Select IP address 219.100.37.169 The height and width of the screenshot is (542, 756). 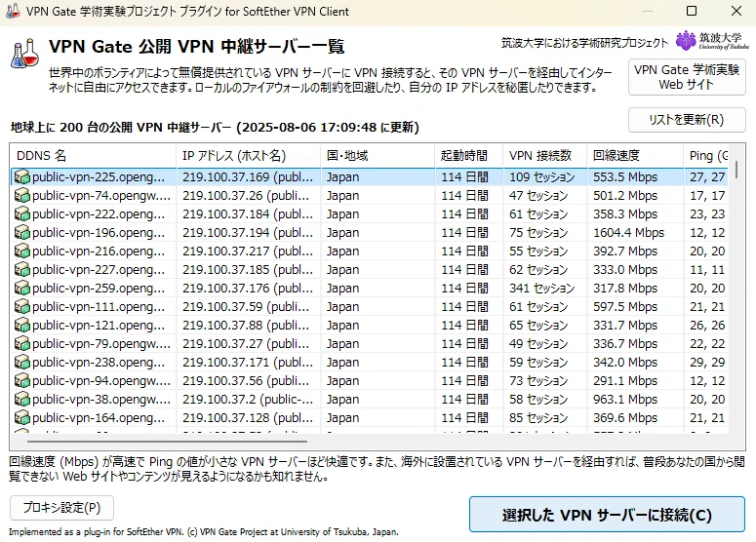pyautogui.click(x=248, y=176)
